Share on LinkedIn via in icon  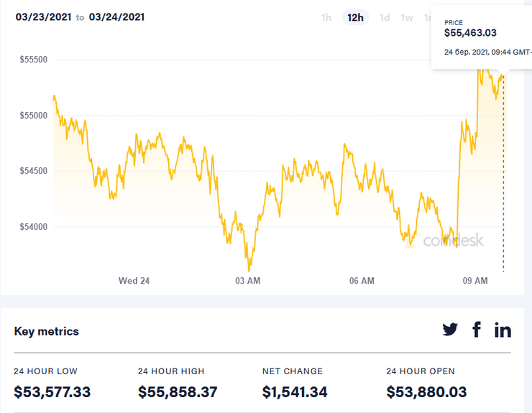(x=503, y=330)
